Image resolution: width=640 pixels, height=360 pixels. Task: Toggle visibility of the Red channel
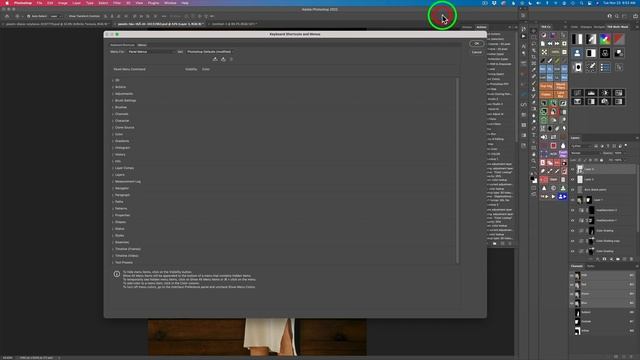click(572, 285)
